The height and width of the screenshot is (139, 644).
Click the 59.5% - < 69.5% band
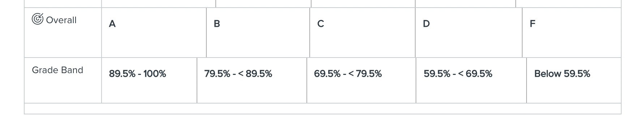tap(471, 80)
